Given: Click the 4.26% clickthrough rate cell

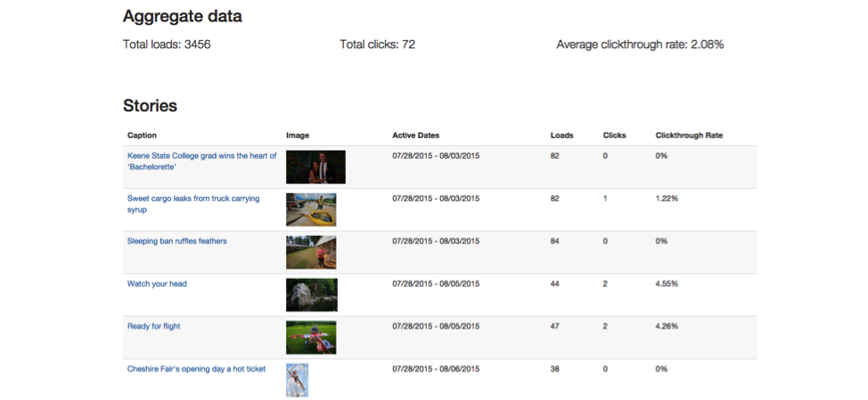Looking at the screenshot, I should 667,326.
